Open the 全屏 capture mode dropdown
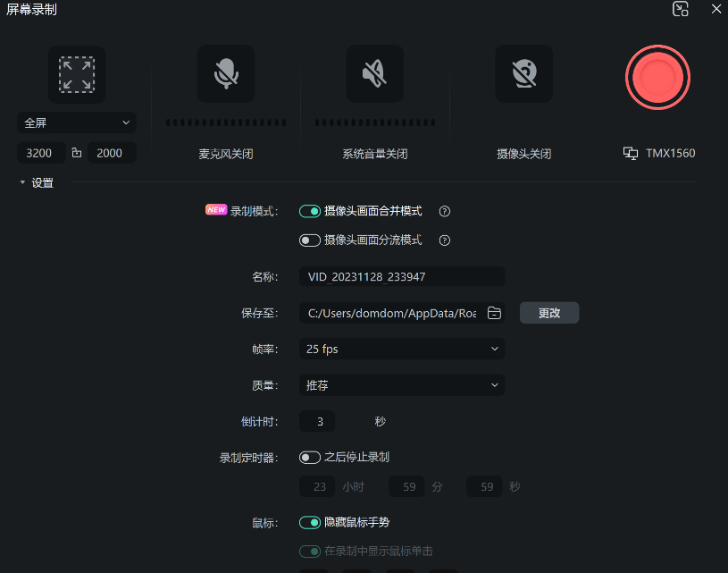This screenshot has width=728, height=573. 76,122
